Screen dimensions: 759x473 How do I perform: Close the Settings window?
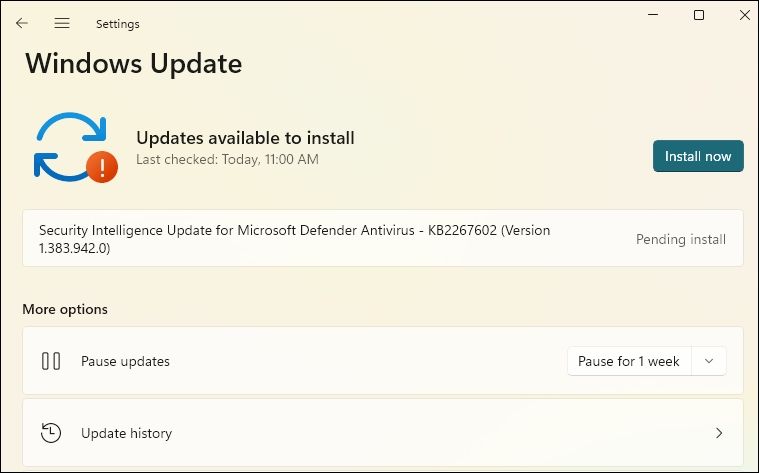(743, 15)
